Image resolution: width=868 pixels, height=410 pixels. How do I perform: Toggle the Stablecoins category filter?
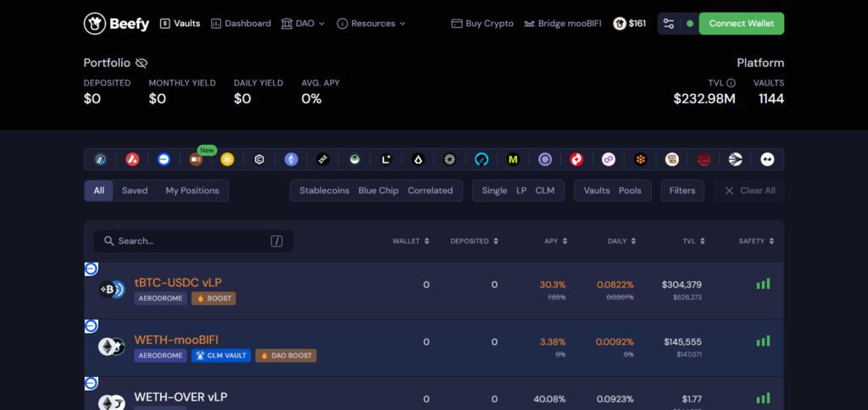click(x=325, y=191)
